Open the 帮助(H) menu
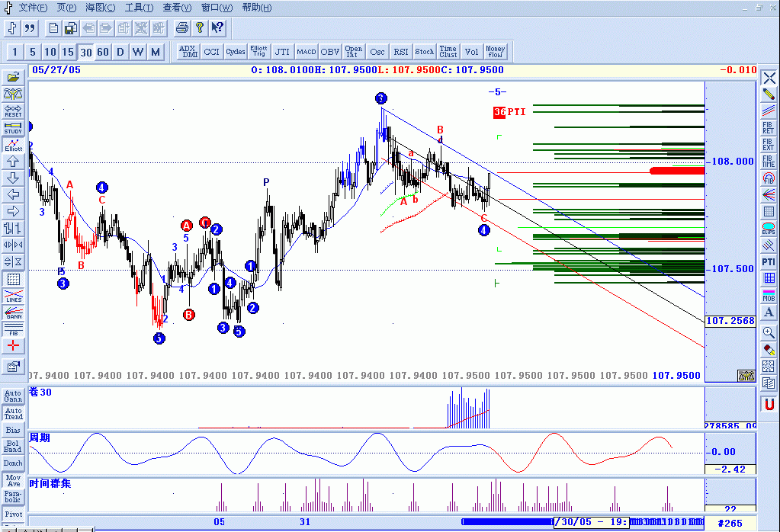This screenshot has width=780, height=532. (x=257, y=8)
